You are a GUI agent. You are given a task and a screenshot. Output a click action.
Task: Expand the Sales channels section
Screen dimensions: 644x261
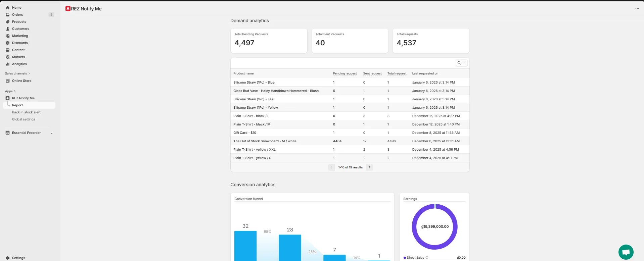pos(17,73)
